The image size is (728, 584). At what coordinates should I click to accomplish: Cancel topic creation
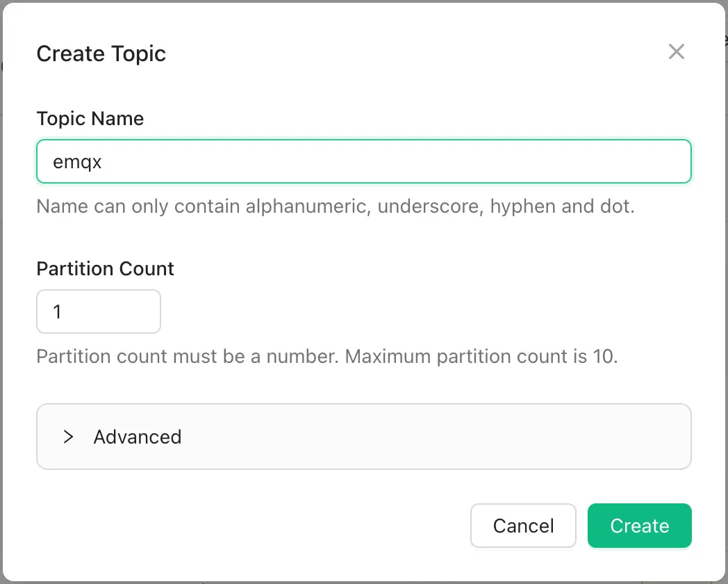click(x=523, y=526)
